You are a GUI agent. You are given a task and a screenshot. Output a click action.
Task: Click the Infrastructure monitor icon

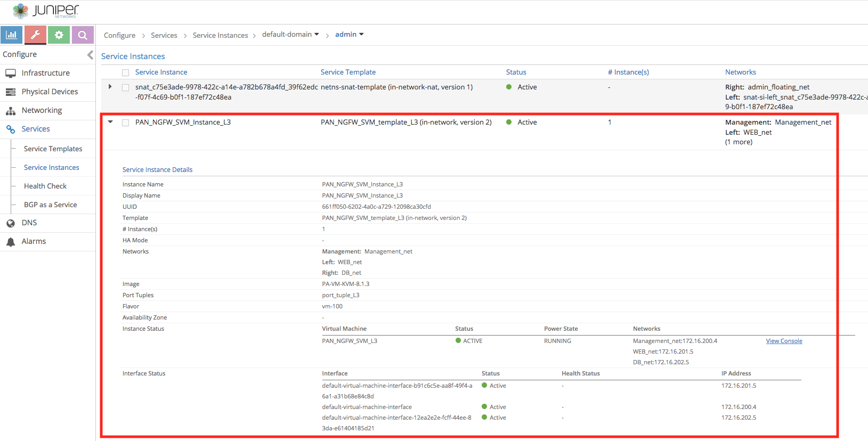11,73
